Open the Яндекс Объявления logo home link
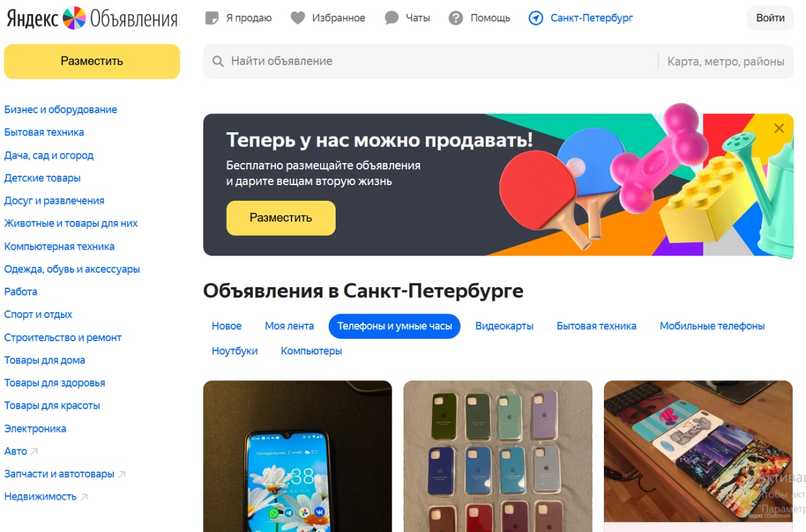Image resolution: width=806 pixels, height=532 pixels. (92, 18)
